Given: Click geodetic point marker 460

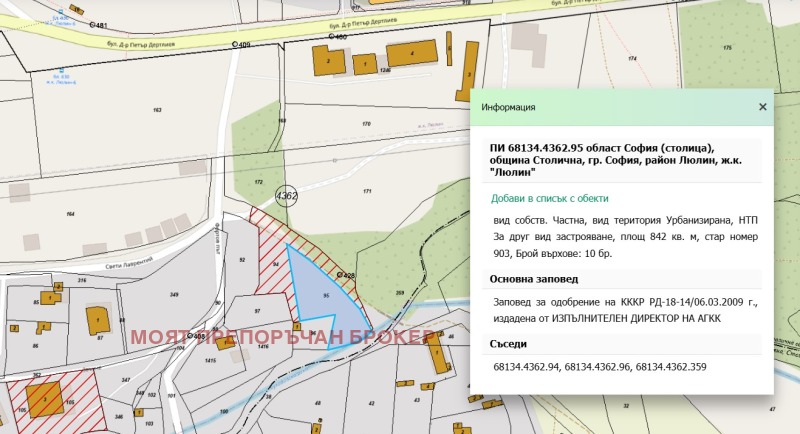Looking at the screenshot, I should (331, 36).
